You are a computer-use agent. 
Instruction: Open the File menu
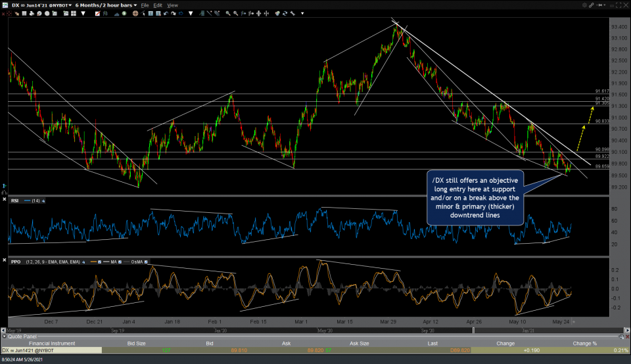click(145, 5)
